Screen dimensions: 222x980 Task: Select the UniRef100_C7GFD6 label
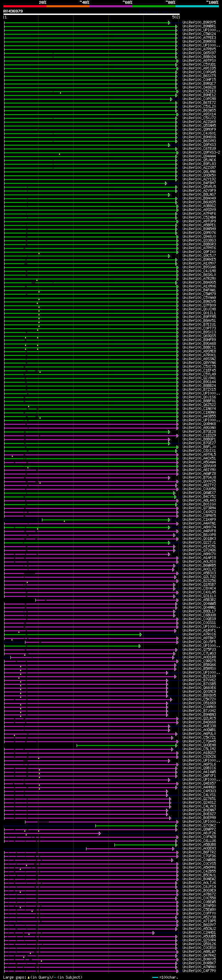(199, 856)
